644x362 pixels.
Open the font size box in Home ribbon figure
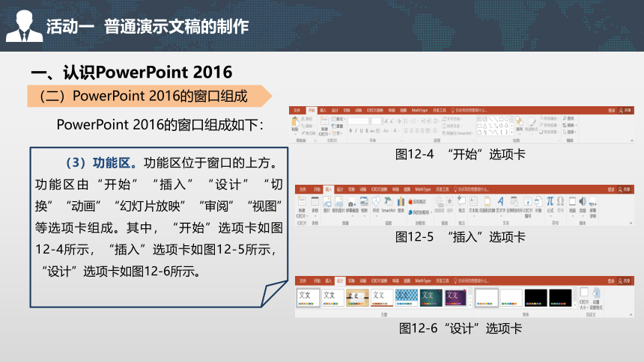coord(376,121)
